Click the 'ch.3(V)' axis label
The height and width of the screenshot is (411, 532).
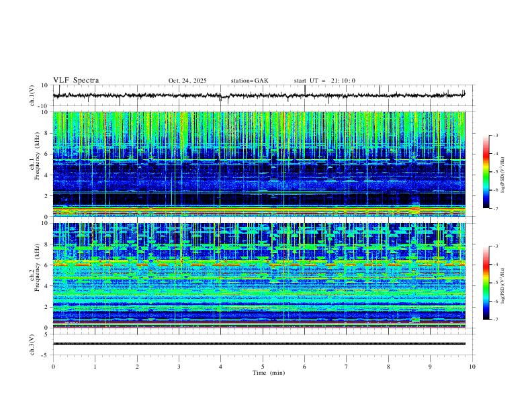(x=32, y=345)
